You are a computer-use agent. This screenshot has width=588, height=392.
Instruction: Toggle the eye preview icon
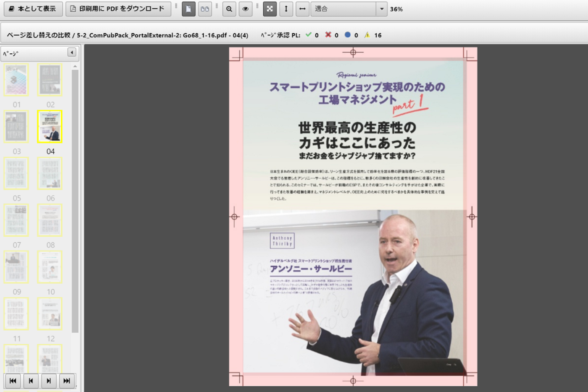point(245,9)
